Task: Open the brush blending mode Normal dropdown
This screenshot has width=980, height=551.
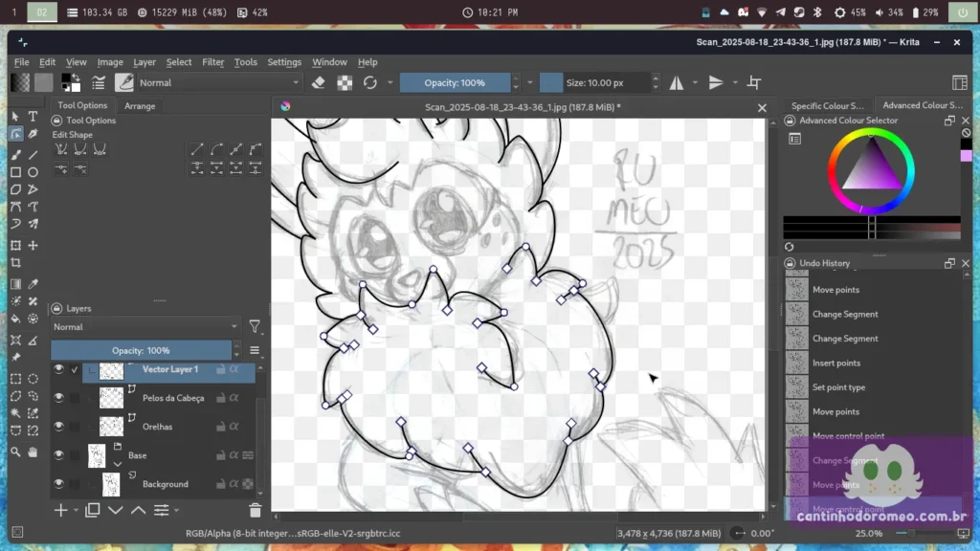Action: pos(219,82)
